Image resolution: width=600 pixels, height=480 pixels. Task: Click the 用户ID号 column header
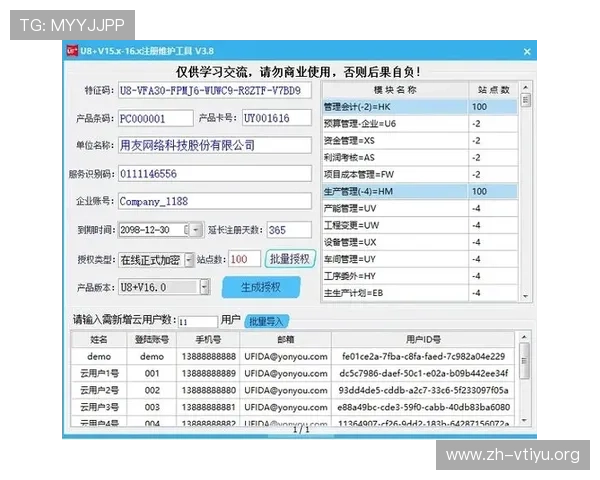tap(423, 340)
